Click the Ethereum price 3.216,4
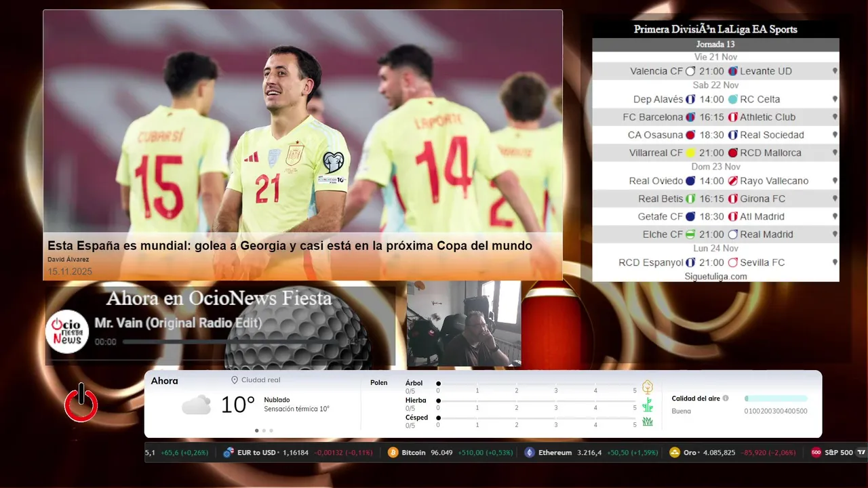This screenshot has height=488, width=868. 589,453
